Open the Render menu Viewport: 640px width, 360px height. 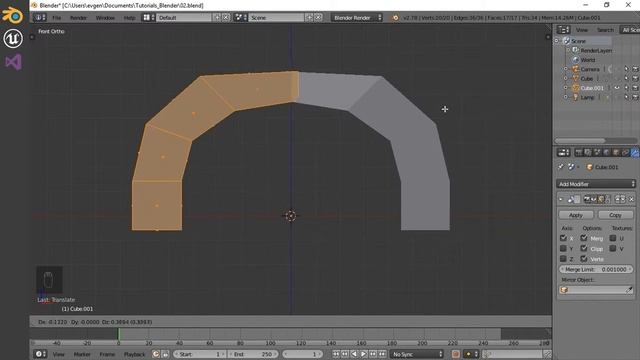coord(78,18)
